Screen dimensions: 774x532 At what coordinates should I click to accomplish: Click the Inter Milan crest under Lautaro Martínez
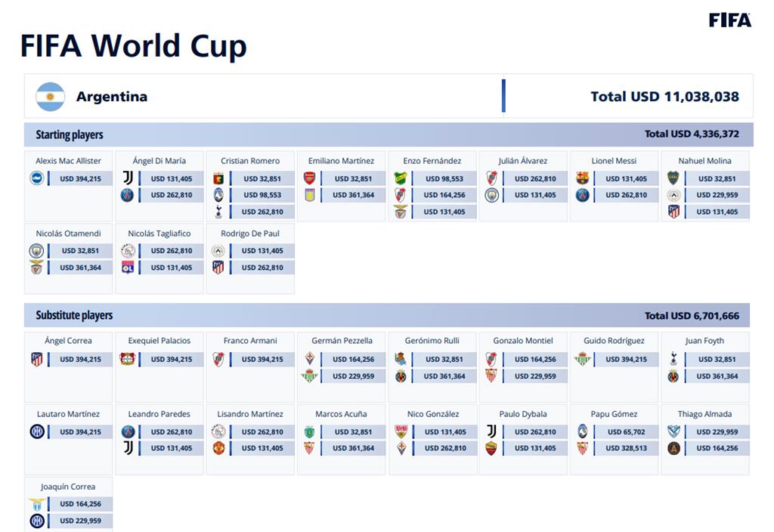(36, 431)
